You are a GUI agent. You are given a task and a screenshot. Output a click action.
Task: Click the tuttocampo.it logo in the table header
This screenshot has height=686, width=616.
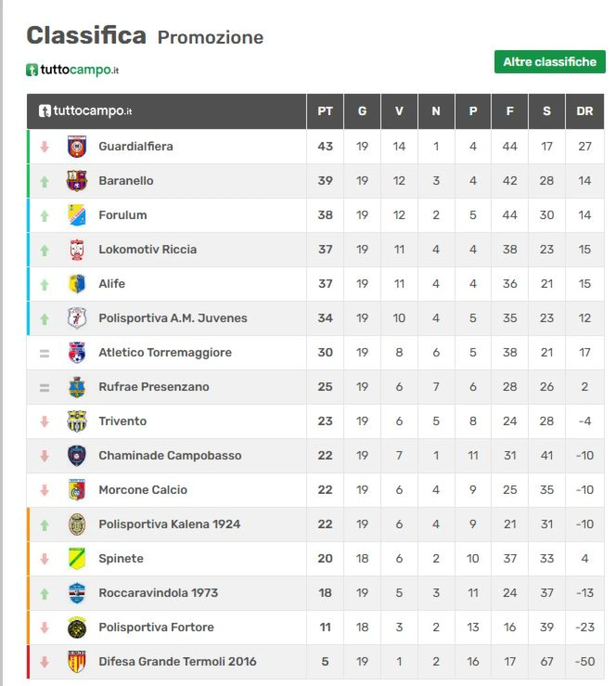(85, 111)
